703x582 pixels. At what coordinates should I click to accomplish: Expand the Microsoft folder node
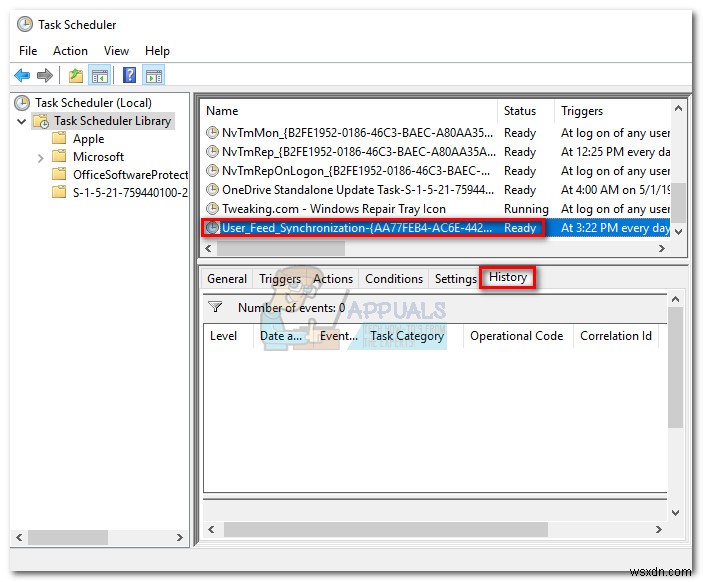(40, 158)
